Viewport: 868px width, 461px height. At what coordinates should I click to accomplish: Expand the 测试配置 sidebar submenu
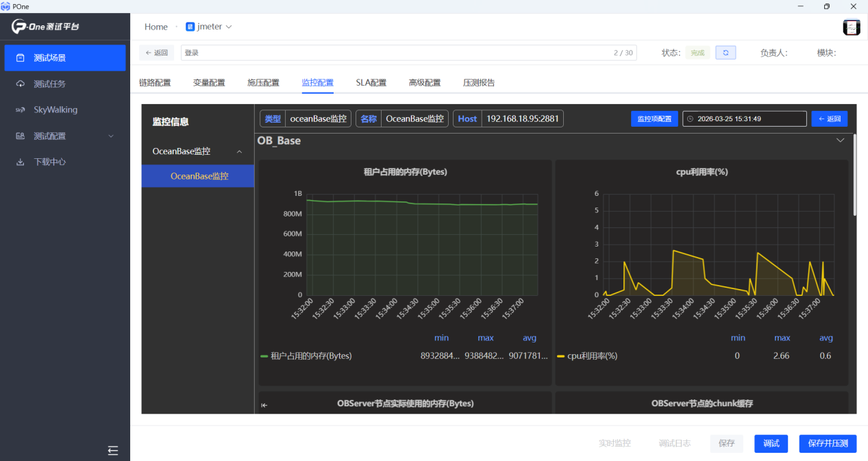[x=111, y=136]
